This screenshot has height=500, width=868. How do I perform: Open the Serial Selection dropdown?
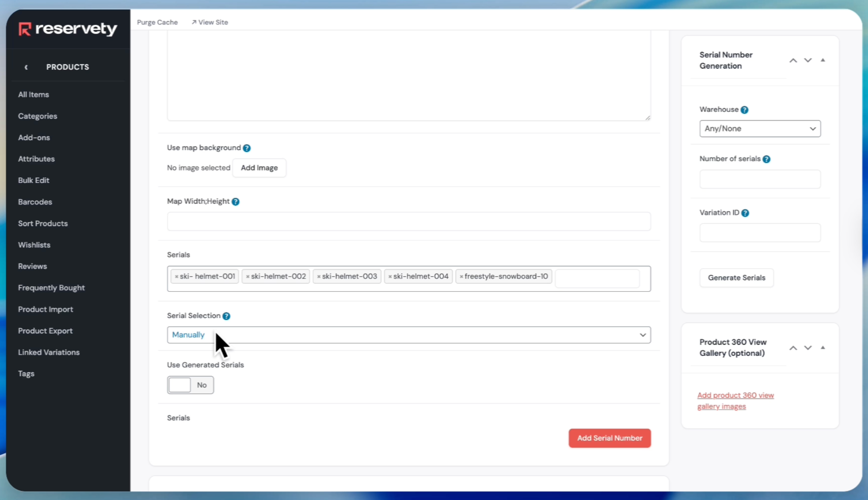(409, 335)
